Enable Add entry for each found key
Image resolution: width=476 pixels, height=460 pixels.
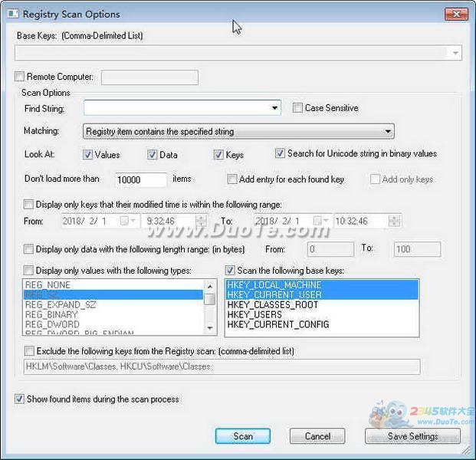(232, 179)
